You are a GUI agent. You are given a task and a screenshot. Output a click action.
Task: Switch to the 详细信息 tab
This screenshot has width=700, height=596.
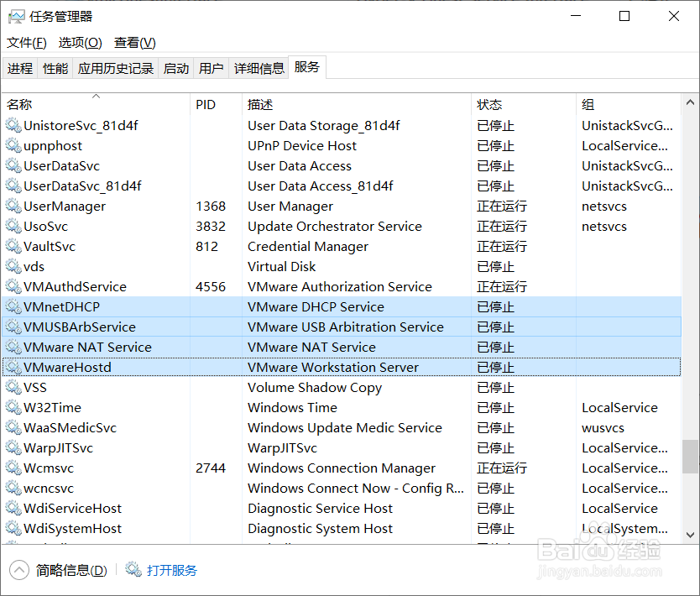tap(259, 69)
